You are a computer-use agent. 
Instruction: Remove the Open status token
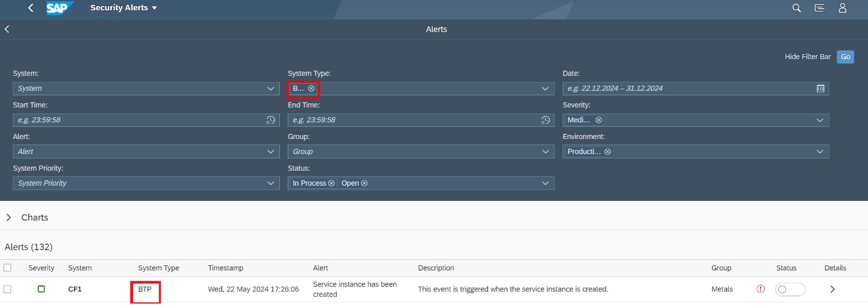pos(364,183)
